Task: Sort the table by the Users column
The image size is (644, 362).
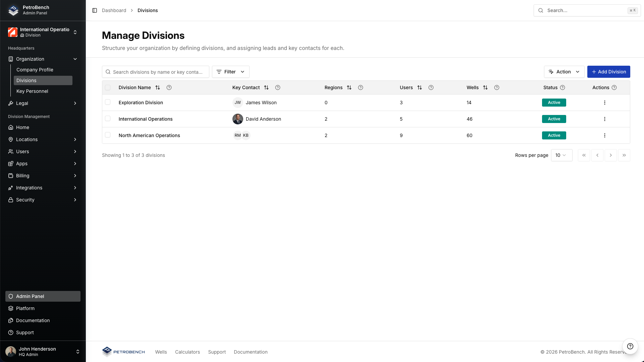Action: (420, 87)
